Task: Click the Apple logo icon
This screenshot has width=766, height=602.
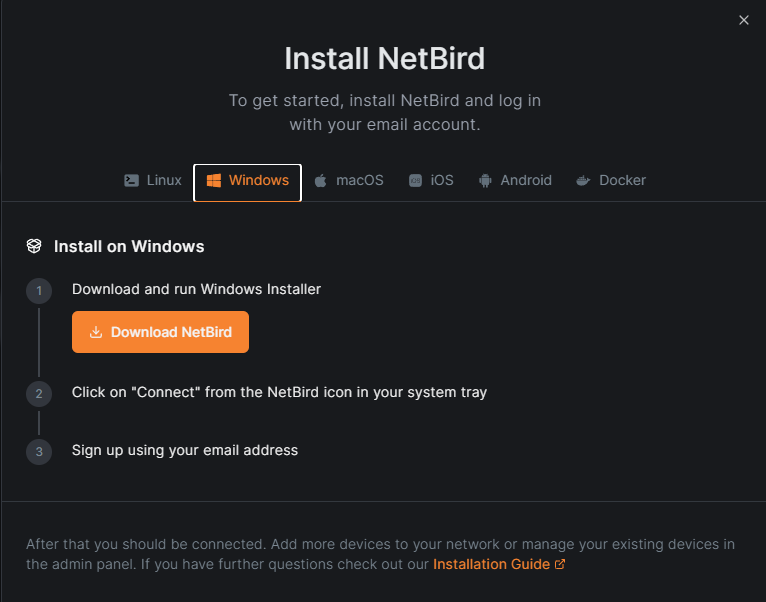Action: coord(321,181)
